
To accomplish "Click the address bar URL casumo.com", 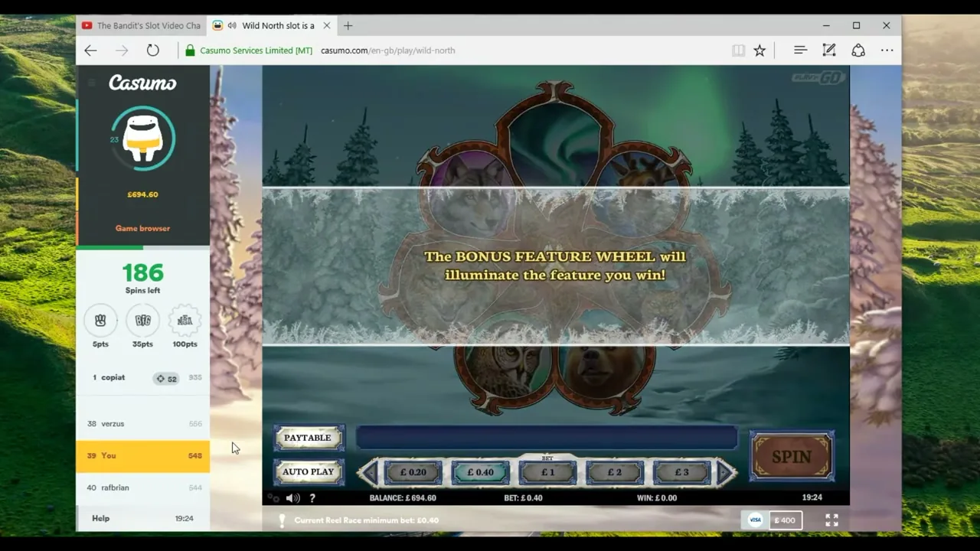I will 387,51.
